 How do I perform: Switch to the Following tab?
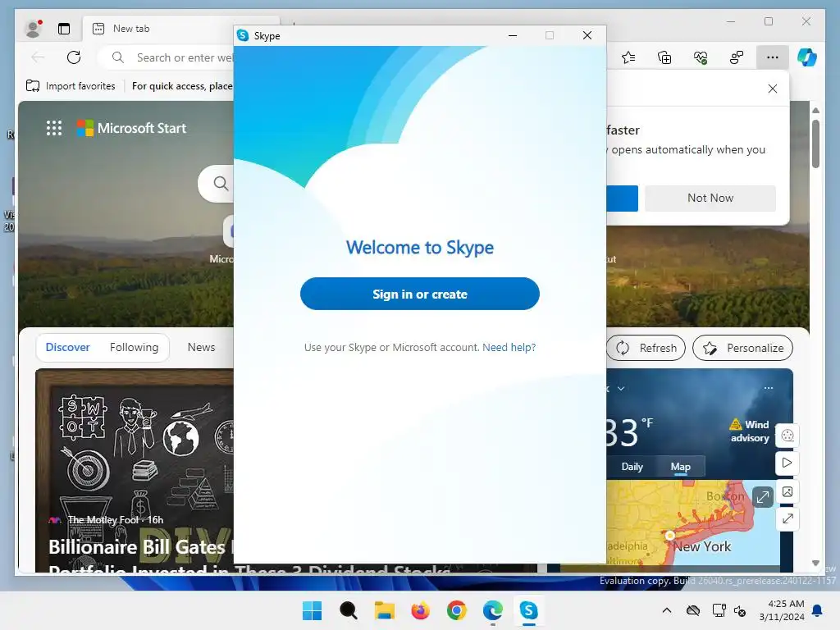tap(134, 347)
